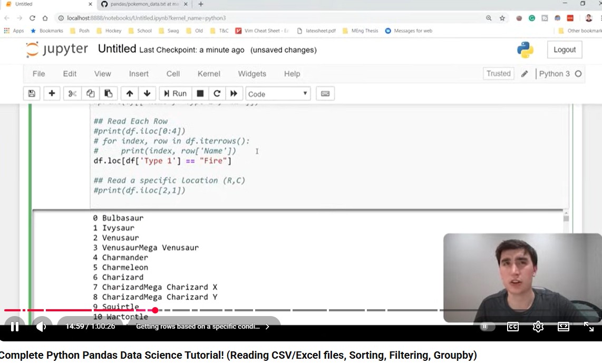Insert a new cell below with the plus icon
This screenshot has width=602, height=364.
52,94
